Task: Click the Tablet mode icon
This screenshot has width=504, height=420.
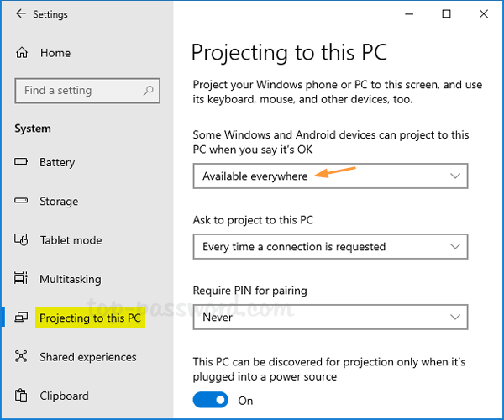Action: [x=22, y=240]
